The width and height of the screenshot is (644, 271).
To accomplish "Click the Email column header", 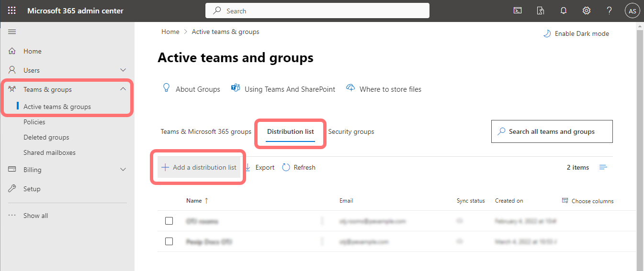I will tap(346, 201).
